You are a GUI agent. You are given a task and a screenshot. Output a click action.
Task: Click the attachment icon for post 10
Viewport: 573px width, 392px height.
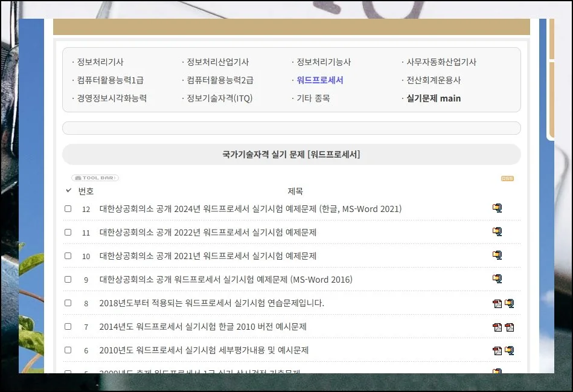(497, 255)
